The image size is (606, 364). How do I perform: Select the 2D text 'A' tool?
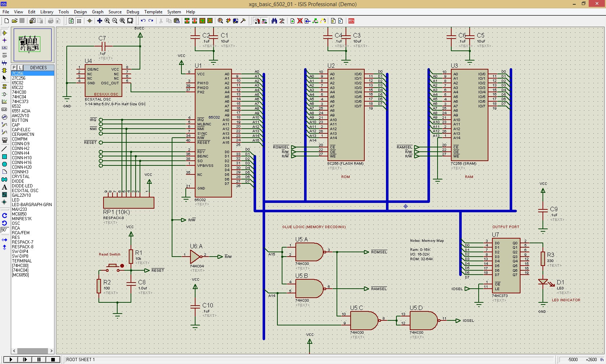(4, 187)
